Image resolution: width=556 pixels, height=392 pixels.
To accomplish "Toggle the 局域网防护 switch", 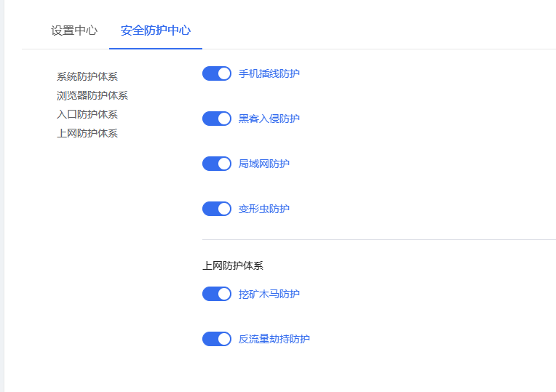I will tap(217, 164).
